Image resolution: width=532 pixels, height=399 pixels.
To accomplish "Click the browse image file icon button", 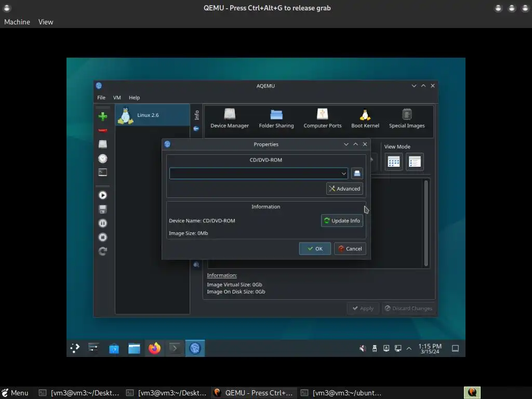I will pos(357,174).
